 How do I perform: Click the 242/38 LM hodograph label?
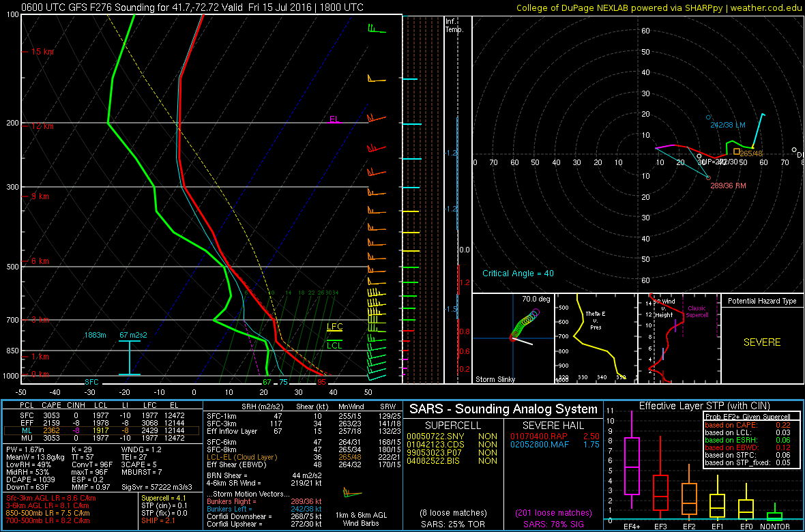point(728,125)
